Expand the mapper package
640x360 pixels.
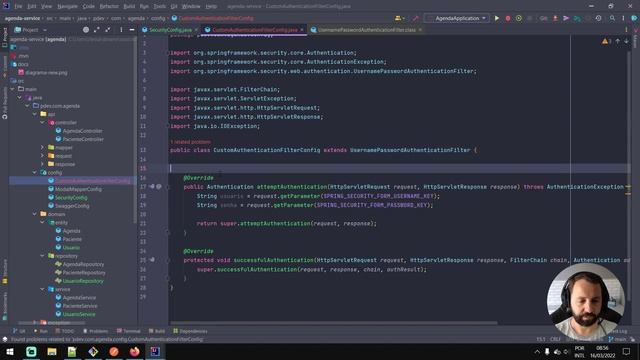(x=42, y=147)
